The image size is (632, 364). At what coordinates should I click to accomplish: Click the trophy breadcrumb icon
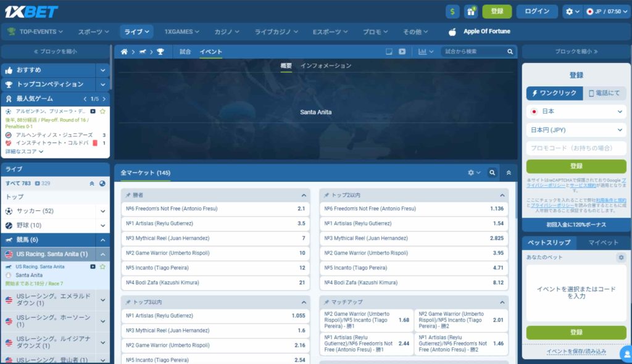click(160, 52)
